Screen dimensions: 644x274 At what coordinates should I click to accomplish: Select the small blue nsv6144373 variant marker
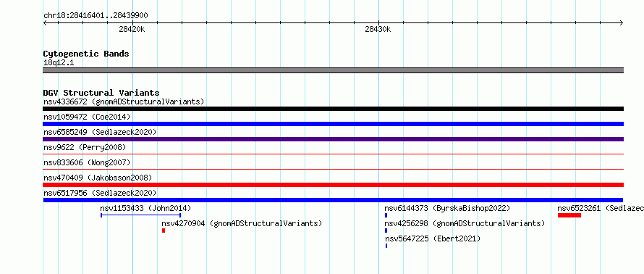coord(386,215)
